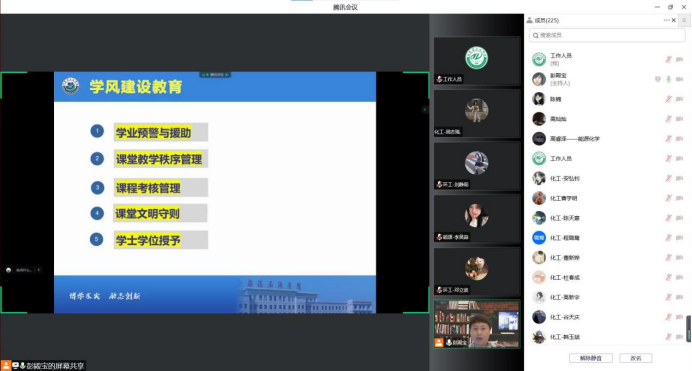
Task: Click the magnifier icon in member search
Action: pos(536,35)
